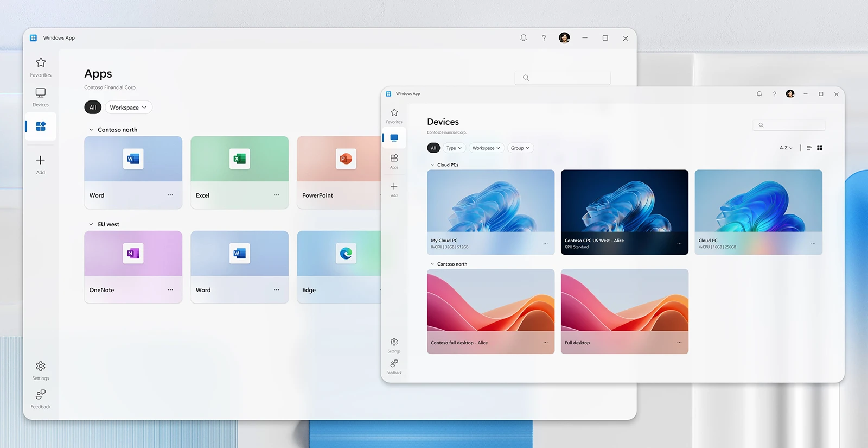868x448 pixels.
Task: Open the Workspace dropdown in the Apps window
Action: tap(129, 108)
